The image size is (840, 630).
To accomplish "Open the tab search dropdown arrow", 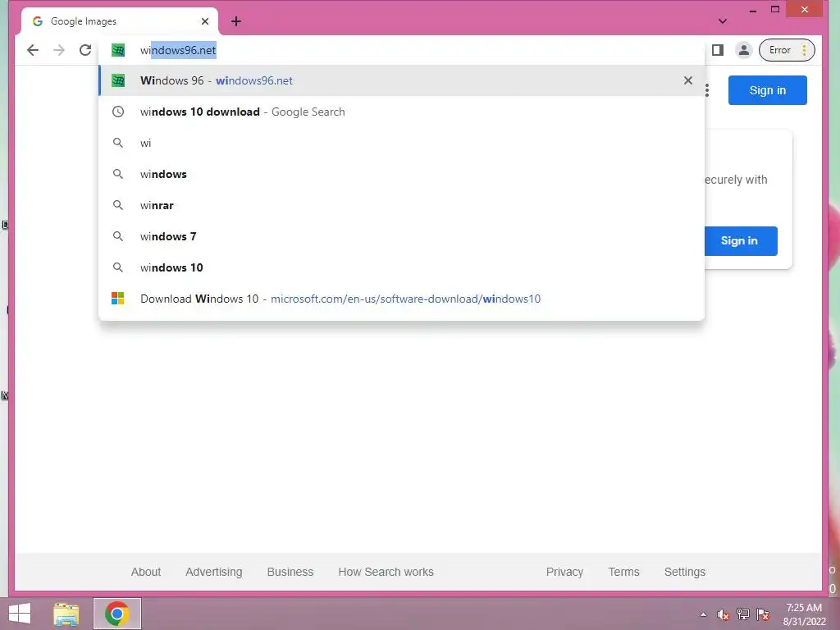I will (723, 21).
